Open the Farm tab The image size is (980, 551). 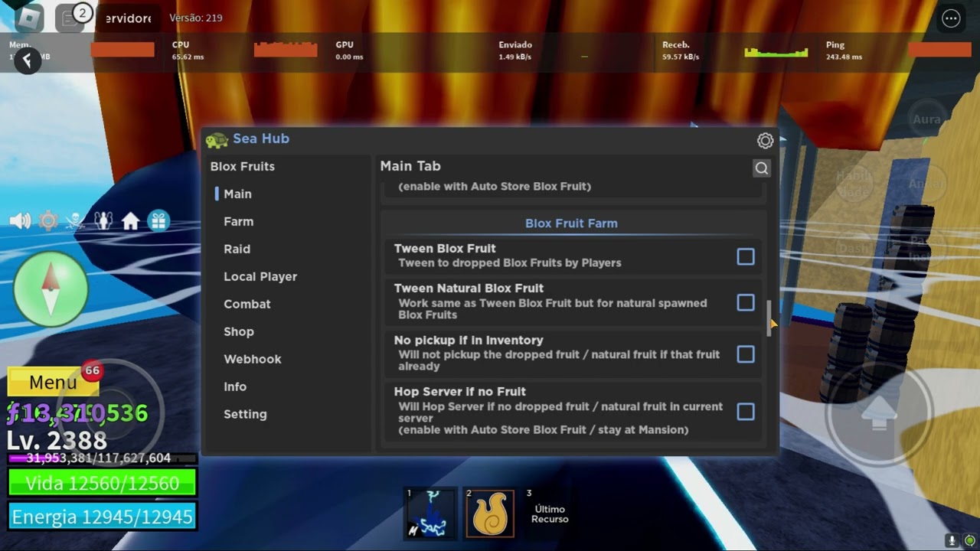[238, 222]
